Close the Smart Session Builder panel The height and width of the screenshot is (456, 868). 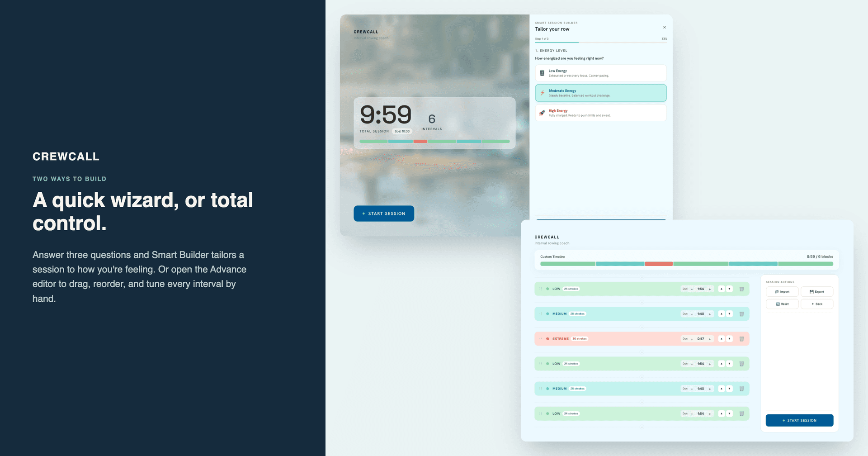pos(664,28)
